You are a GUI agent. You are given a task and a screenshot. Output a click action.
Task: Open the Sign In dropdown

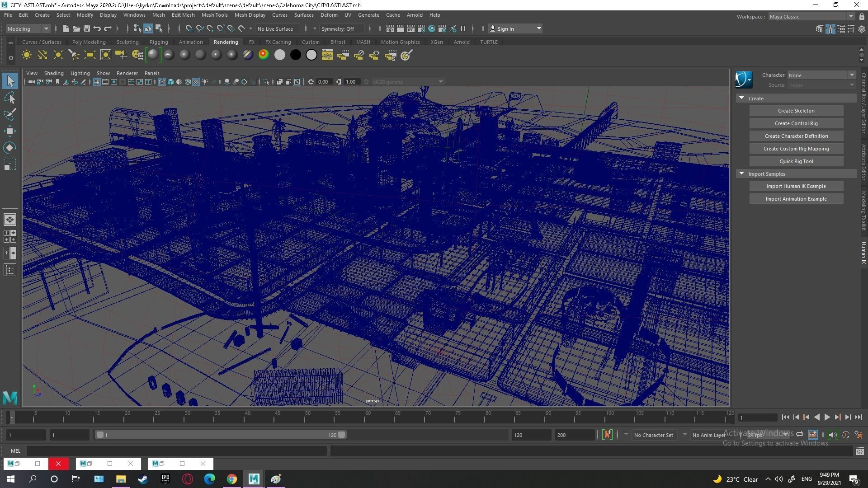(x=516, y=28)
